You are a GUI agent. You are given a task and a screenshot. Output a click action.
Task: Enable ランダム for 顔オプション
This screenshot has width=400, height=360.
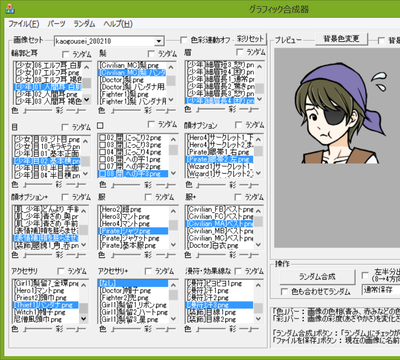click(x=238, y=125)
